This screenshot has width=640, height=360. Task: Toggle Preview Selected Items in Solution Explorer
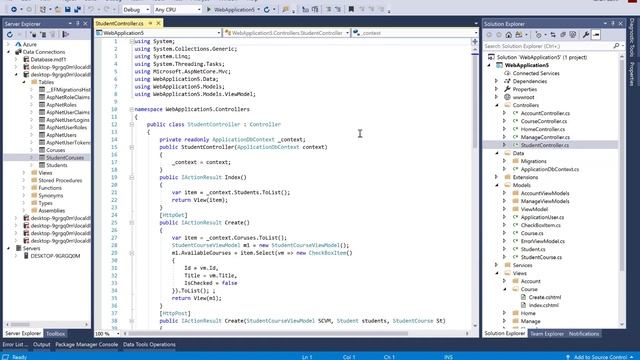click(x=596, y=35)
